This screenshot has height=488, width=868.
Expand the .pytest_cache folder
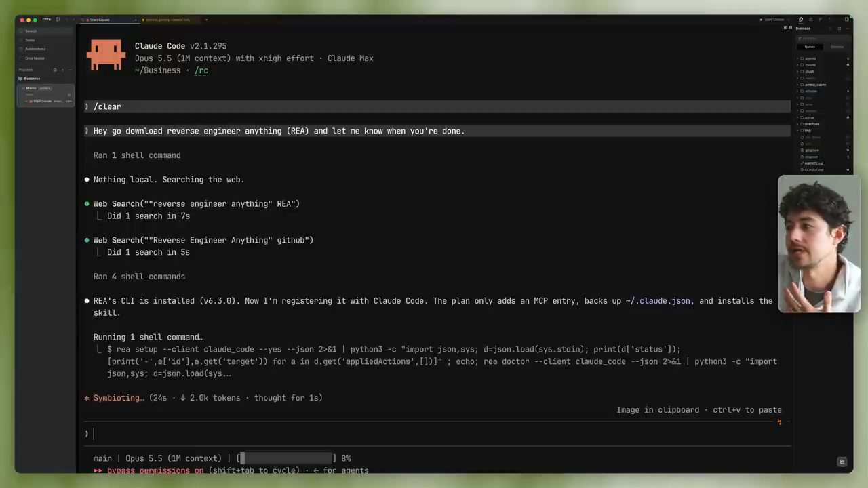(815, 85)
